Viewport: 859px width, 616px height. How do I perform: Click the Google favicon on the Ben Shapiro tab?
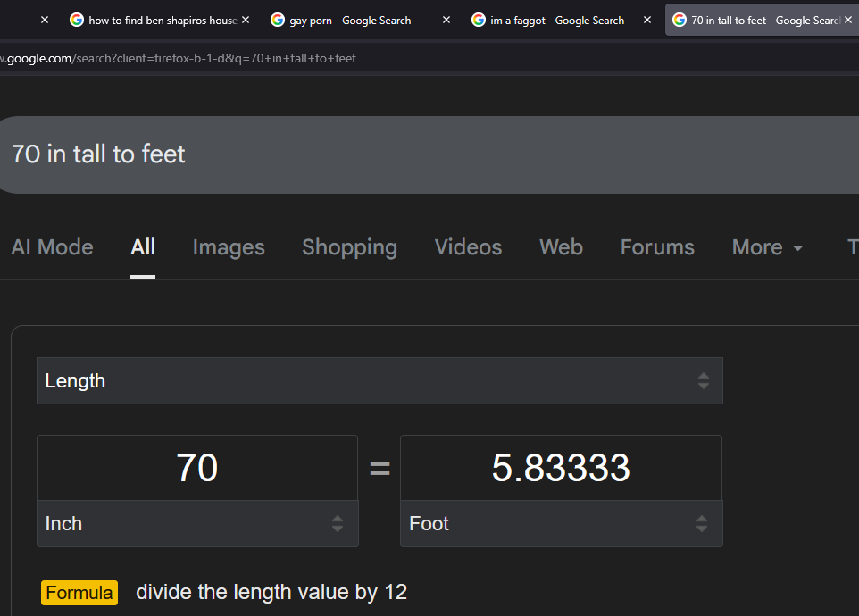[x=77, y=21]
